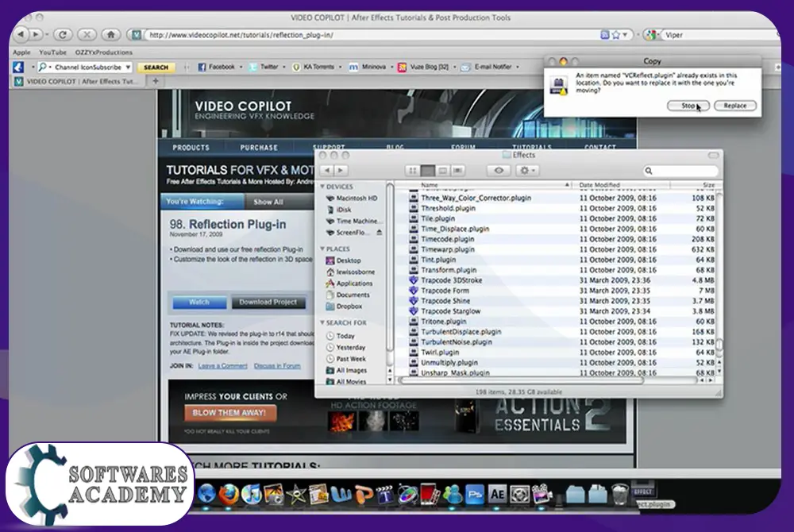Reload the Video Copilot page
The height and width of the screenshot is (532, 794).
point(63,34)
